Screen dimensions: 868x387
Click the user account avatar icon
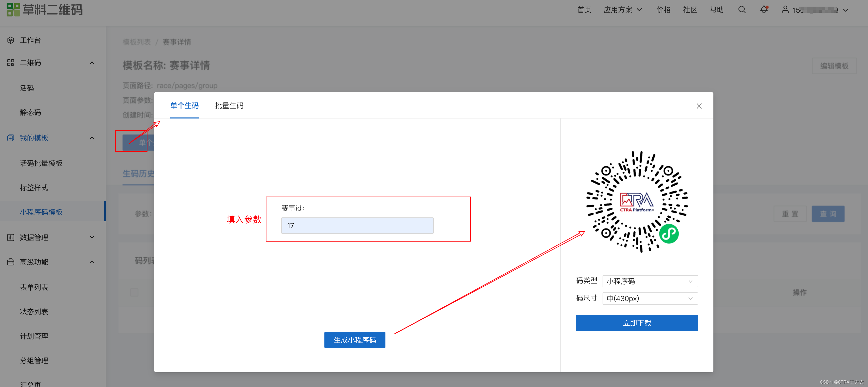click(785, 10)
